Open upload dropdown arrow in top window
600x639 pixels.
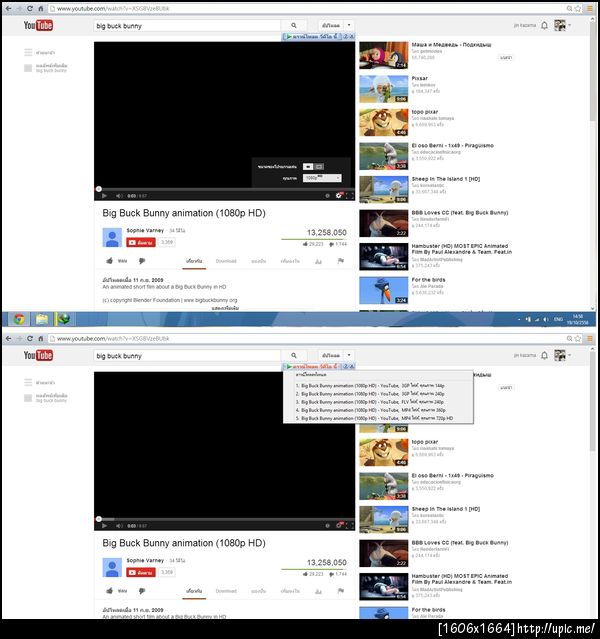(349, 25)
